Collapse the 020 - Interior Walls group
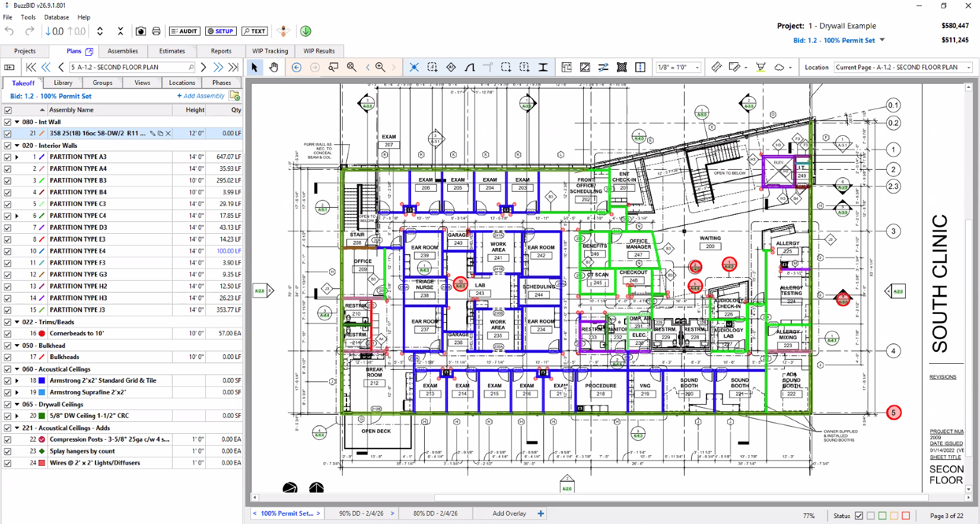 click(17, 145)
